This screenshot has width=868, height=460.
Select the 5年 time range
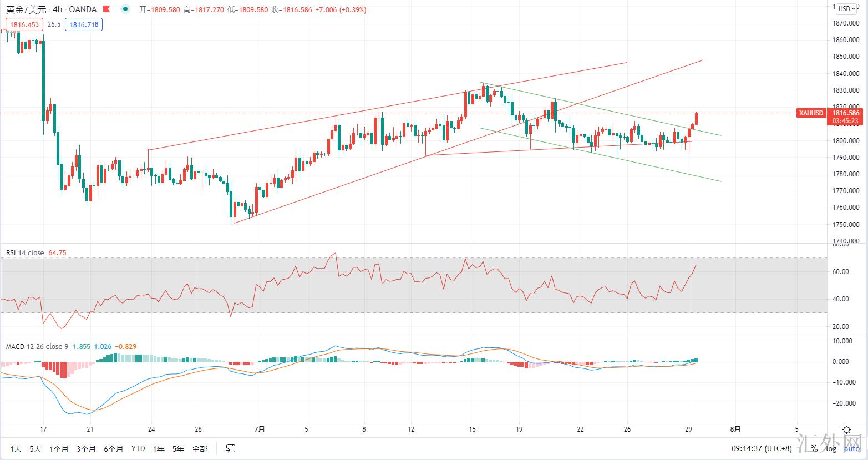click(x=178, y=448)
